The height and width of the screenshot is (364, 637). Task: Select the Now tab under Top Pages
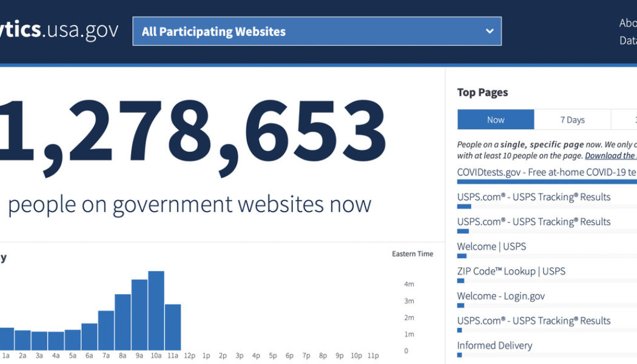pos(496,120)
